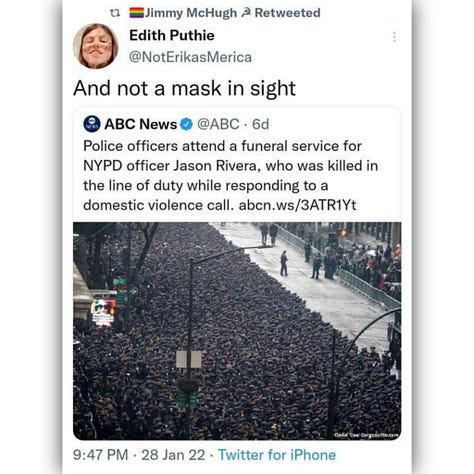Click the hammer and sickle emoji
The width and height of the screenshot is (474, 474).
[x=246, y=13]
